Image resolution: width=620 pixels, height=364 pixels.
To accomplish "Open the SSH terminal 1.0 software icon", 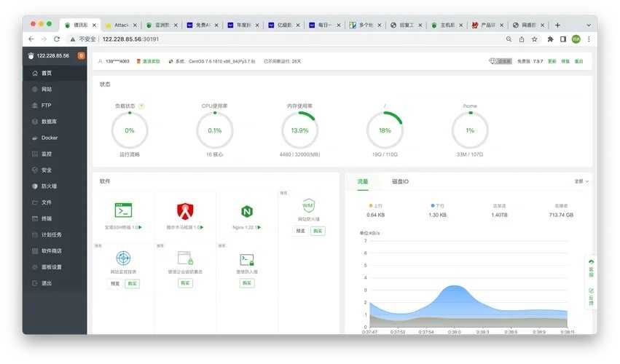I will (123, 210).
